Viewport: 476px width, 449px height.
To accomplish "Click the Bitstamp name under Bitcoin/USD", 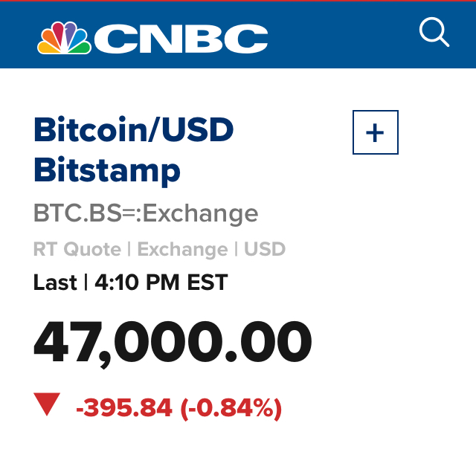I will pyautogui.click(x=107, y=171).
